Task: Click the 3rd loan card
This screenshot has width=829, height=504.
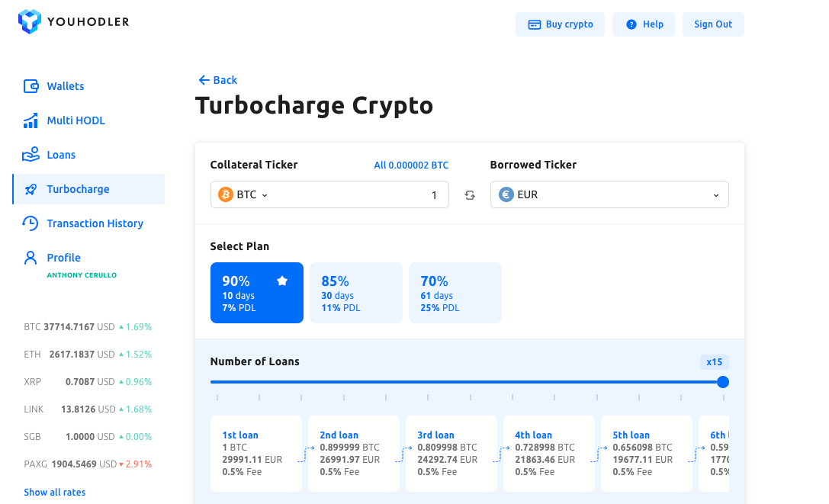Action: point(451,454)
